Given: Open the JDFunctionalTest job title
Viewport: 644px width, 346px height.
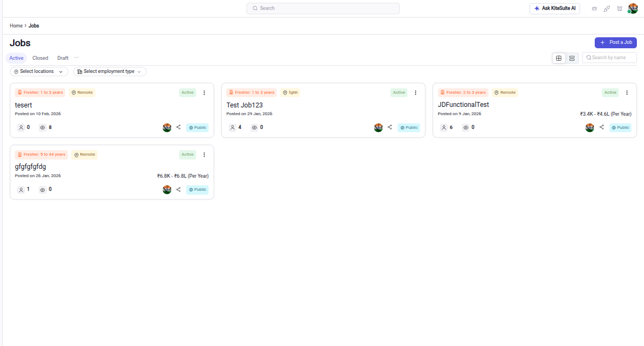Looking at the screenshot, I should pyautogui.click(x=463, y=105).
